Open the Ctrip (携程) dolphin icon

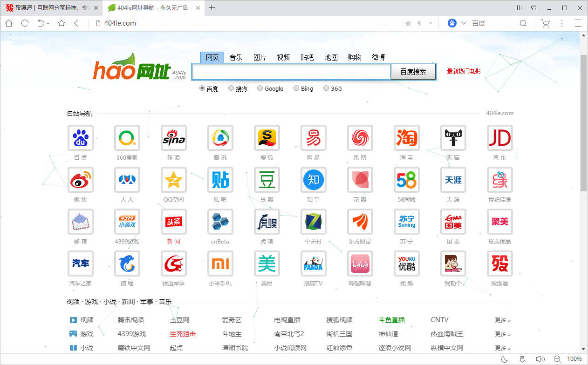[x=127, y=264]
